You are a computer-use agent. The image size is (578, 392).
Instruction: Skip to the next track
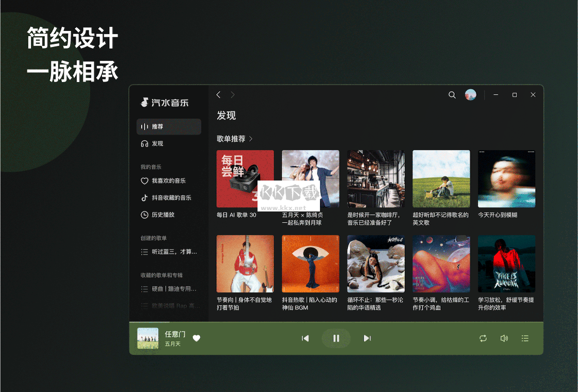click(x=367, y=338)
